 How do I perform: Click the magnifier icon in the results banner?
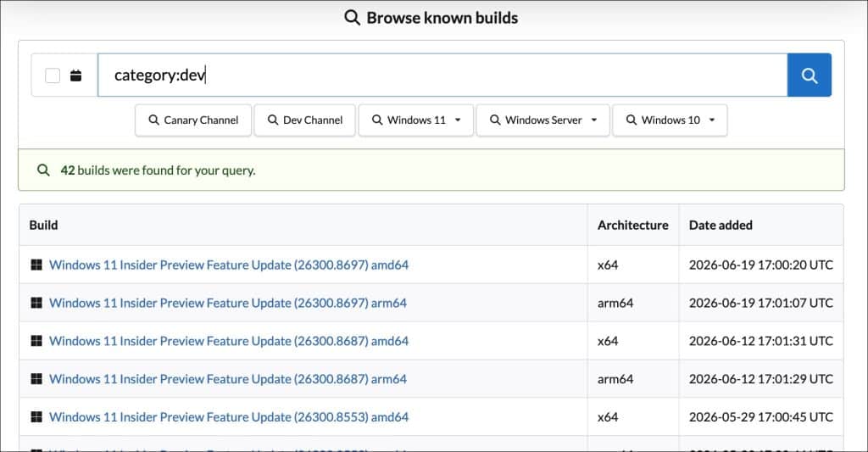(43, 170)
